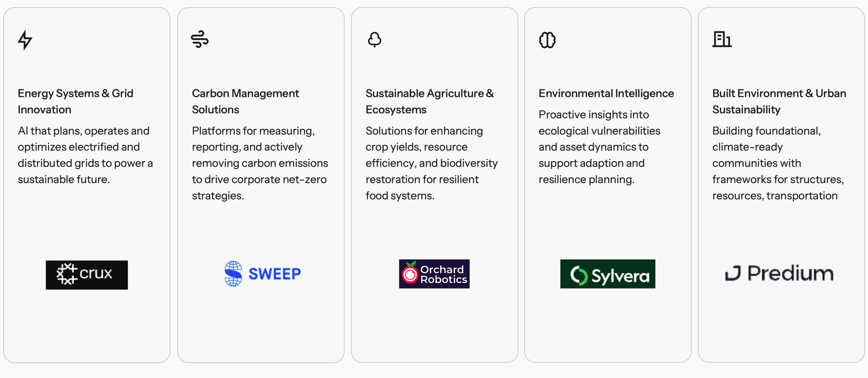Select the Energy Systems & Grid Innovation heading
The width and height of the screenshot is (868, 378).
pyautogui.click(x=75, y=101)
